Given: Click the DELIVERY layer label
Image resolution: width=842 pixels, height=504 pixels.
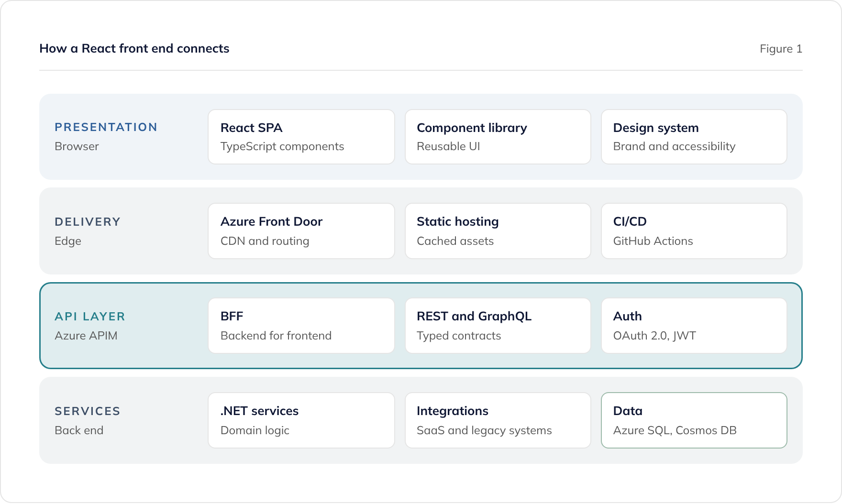Looking at the screenshot, I should tap(88, 222).
